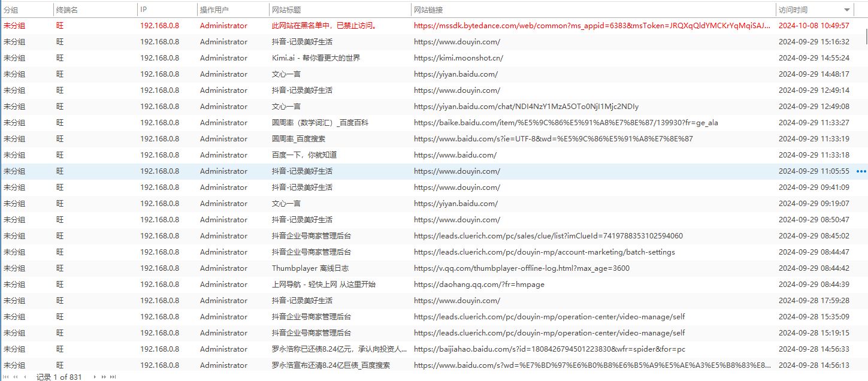Open the cluerich sales clue list link

coord(548,236)
